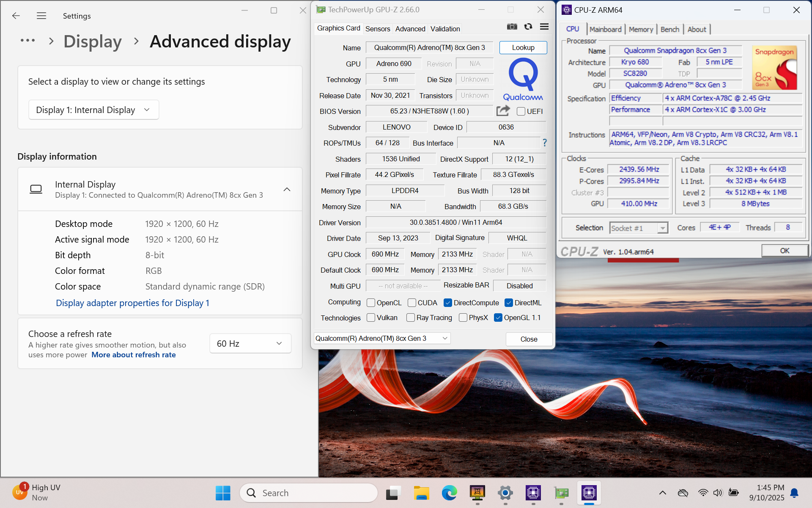Click the breadcrumb ellipsis in Settings
812x508 pixels.
pos(28,41)
